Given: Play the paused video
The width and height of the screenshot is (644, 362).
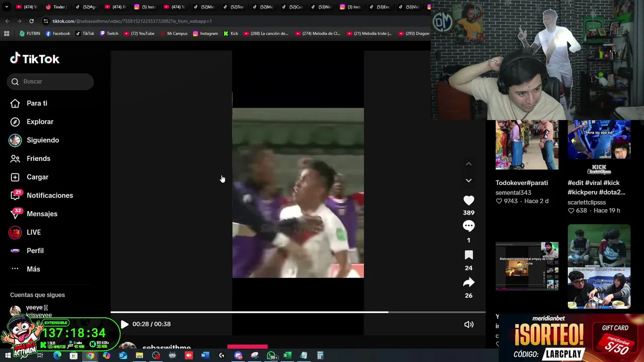Looking at the screenshot, I should coord(124,324).
